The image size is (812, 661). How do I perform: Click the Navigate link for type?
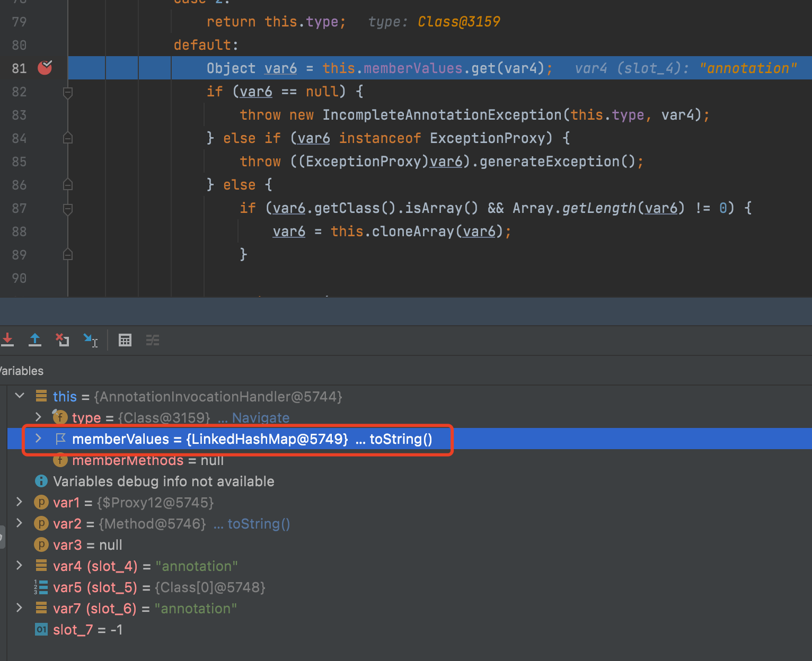coord(261,418)
